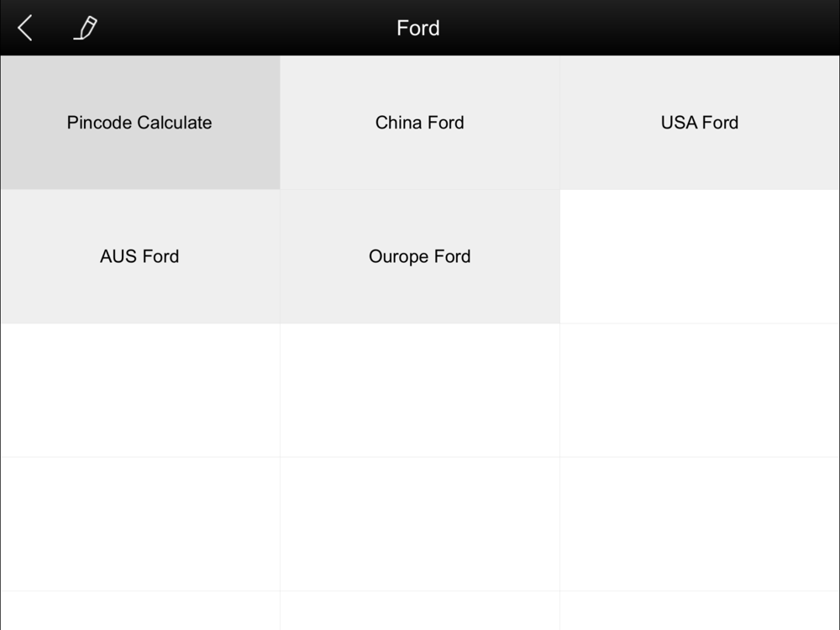Click the pen edit icon
This screenshot has width=840, height=630.
(85, 28)
